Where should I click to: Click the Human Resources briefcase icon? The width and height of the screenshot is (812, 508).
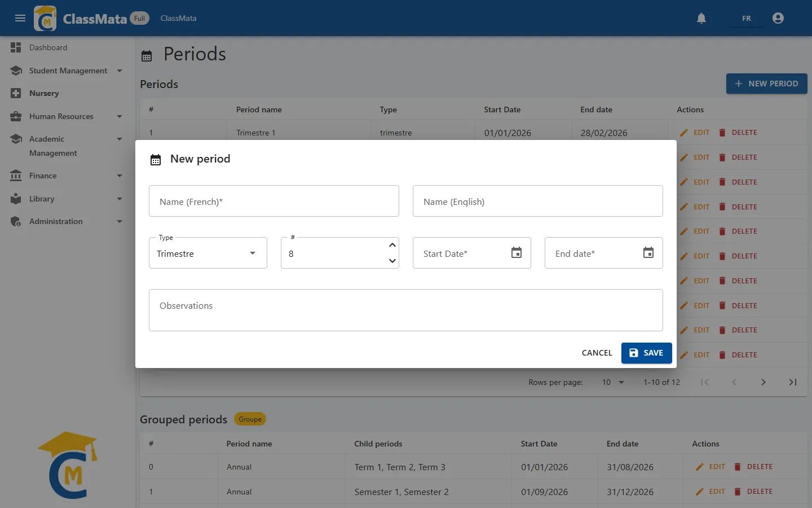16,116
